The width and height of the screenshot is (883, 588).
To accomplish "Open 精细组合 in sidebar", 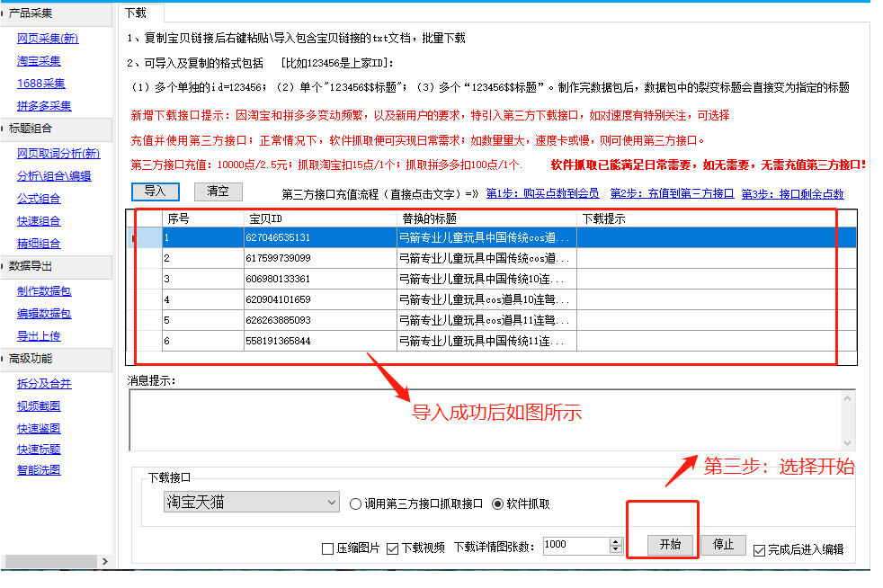I will point(39,244).
